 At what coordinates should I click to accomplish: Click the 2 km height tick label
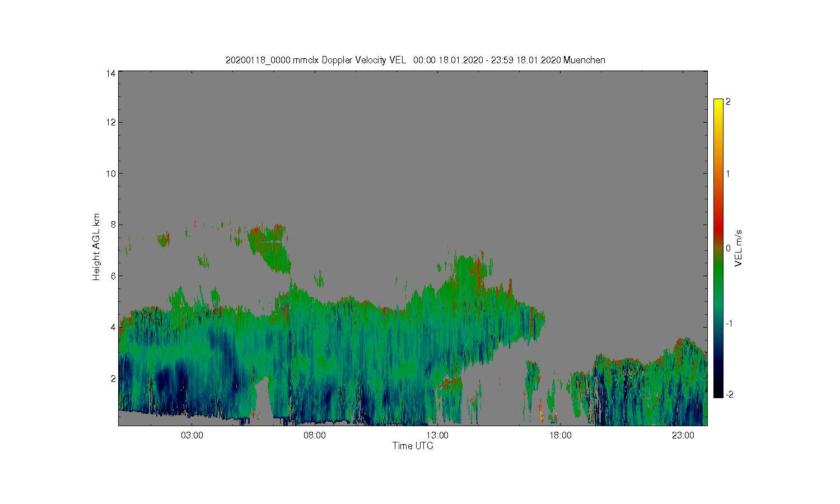click(113, 379)
